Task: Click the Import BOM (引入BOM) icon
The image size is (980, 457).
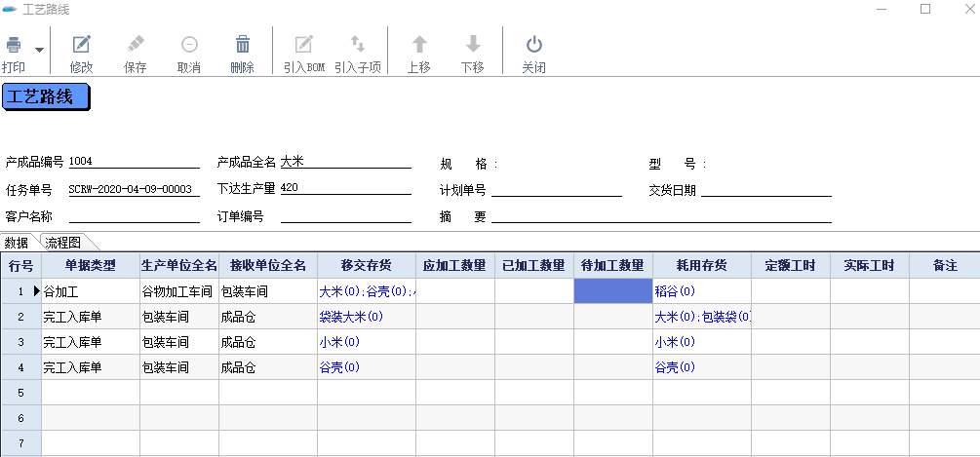Action: click(x=304, y=45)
